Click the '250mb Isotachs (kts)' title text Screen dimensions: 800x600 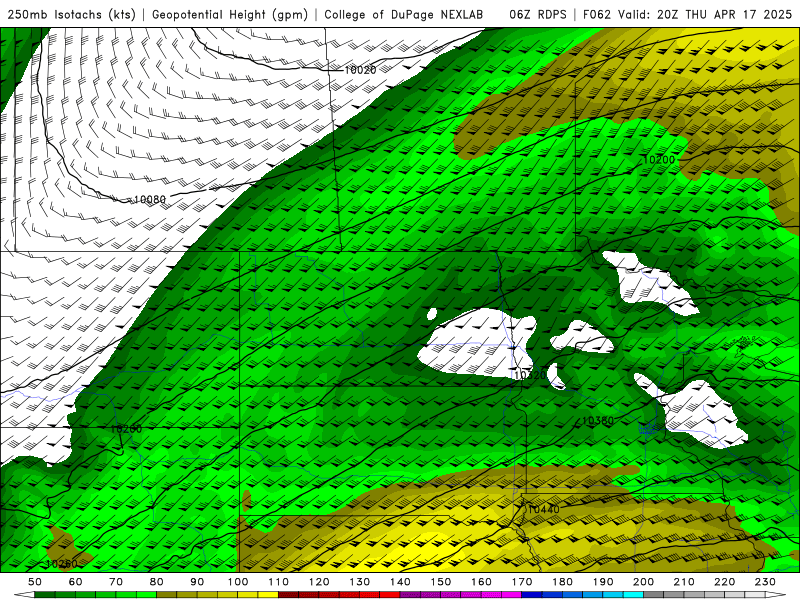pos(72,15)
